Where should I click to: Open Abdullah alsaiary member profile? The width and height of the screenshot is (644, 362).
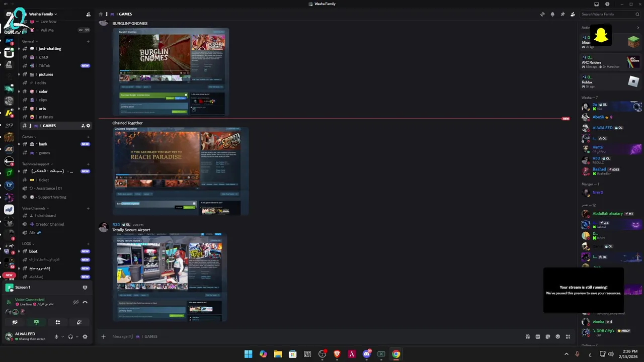coord(610,214)
